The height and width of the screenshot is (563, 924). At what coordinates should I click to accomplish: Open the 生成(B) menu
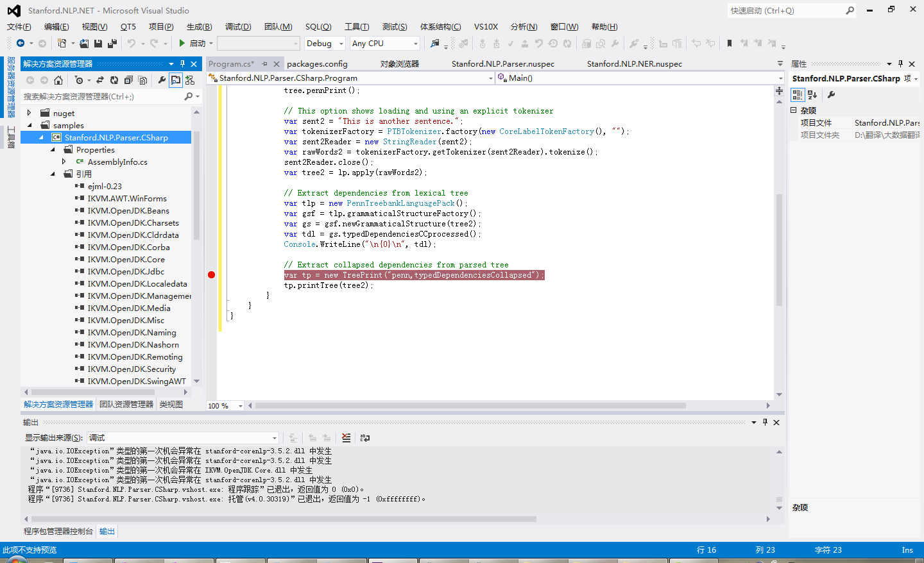[x=199, y=26]
